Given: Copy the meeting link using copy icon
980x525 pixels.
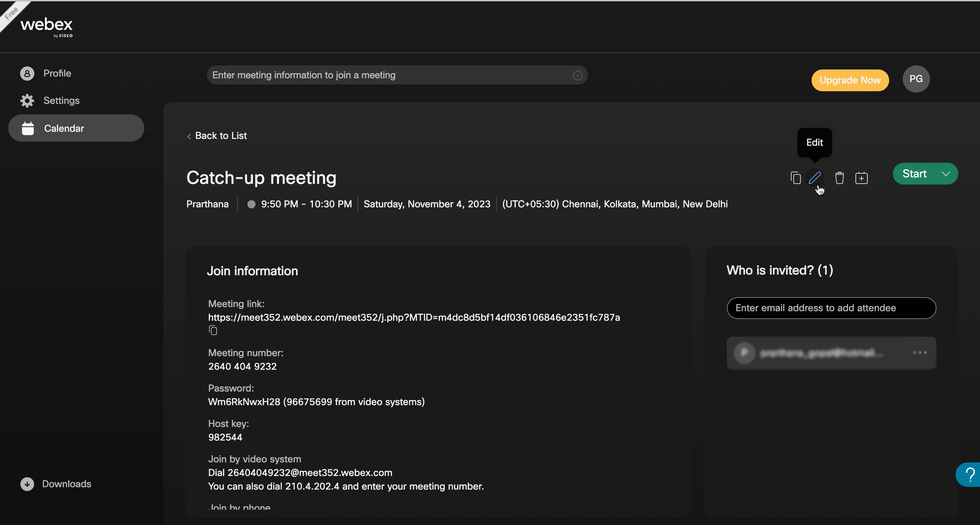Looking at the screenshot, I should [x=213, y=331].
